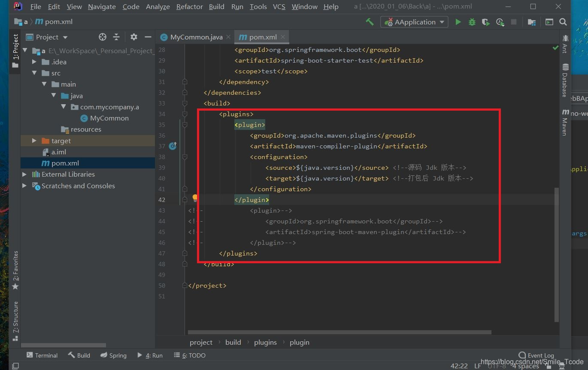Open the 6: TODO tool window button
The width and height of the screenshot is (588, 370).
click(x=190, y=355)
